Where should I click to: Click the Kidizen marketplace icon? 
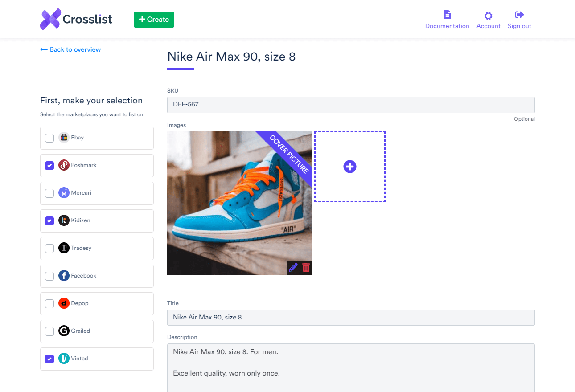64,220
